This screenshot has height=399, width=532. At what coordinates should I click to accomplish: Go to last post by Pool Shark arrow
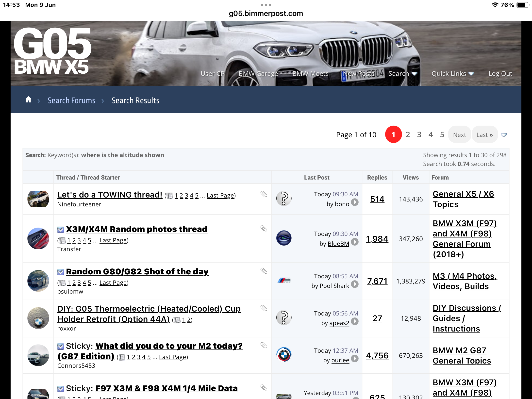pos(355,284)
